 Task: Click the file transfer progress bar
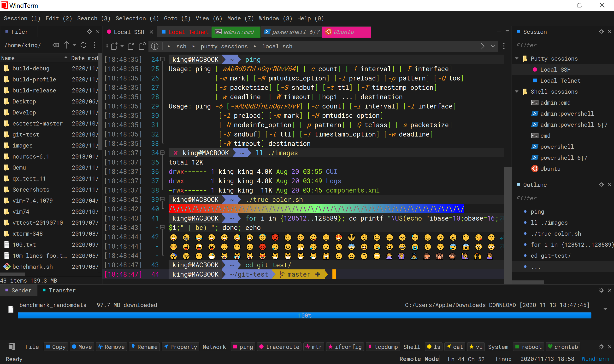pos(304,315)
